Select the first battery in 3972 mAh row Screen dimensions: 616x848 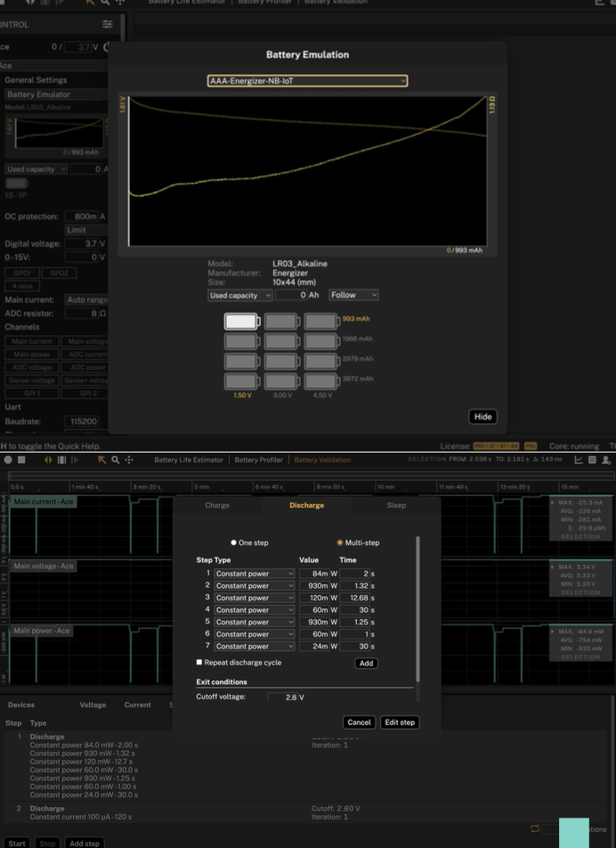(x=242, y=381)
